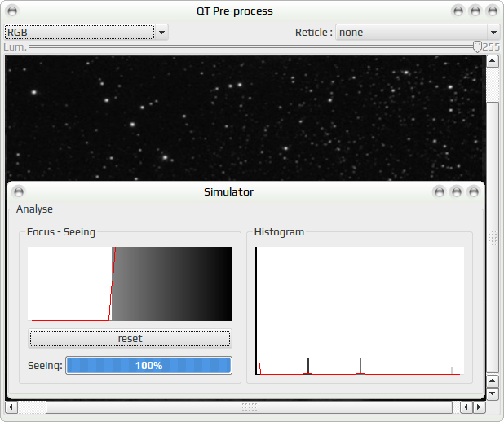The image size is (504, 422).
Task: Click the reset button under Focus - Seeing
Action: point(130,339)
